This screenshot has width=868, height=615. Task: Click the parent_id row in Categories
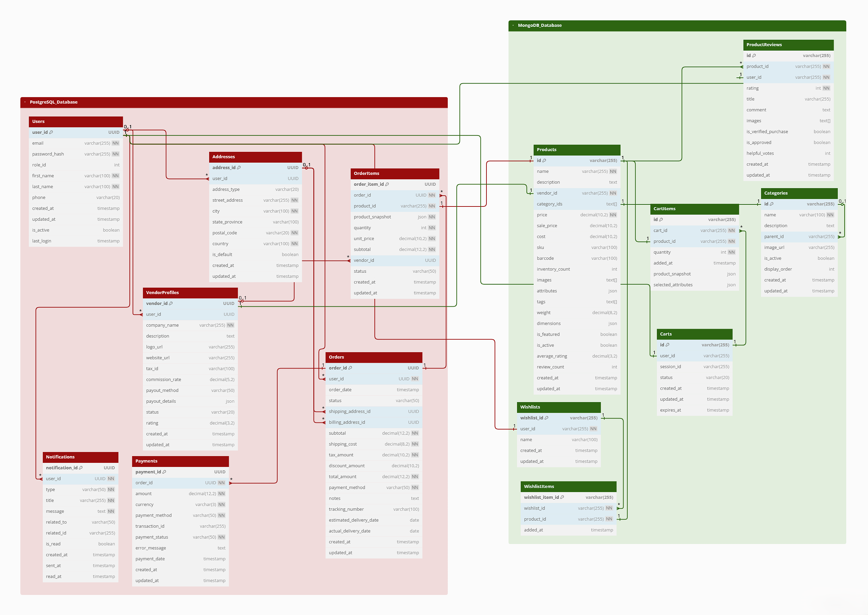[x=799, y=237]
